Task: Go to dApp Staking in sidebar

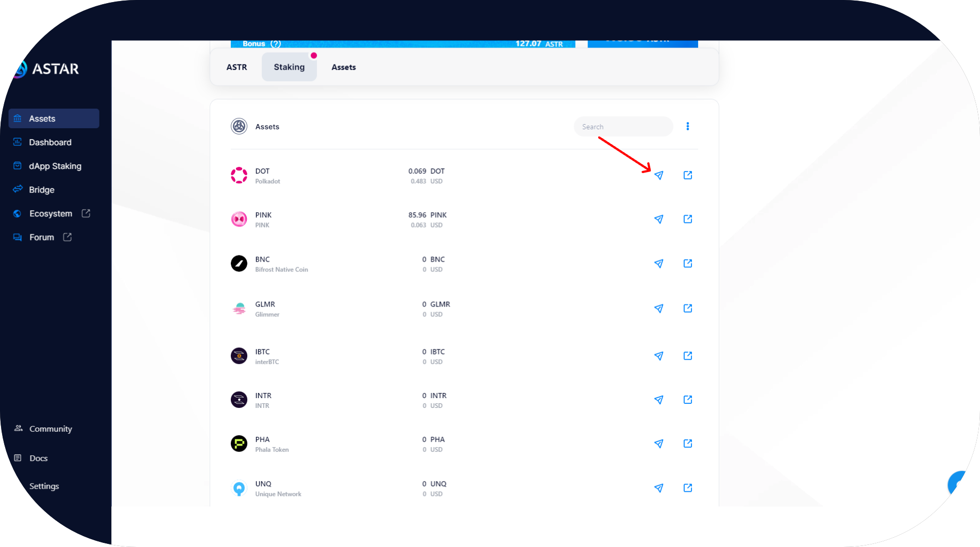Action: tap(55, 166)
